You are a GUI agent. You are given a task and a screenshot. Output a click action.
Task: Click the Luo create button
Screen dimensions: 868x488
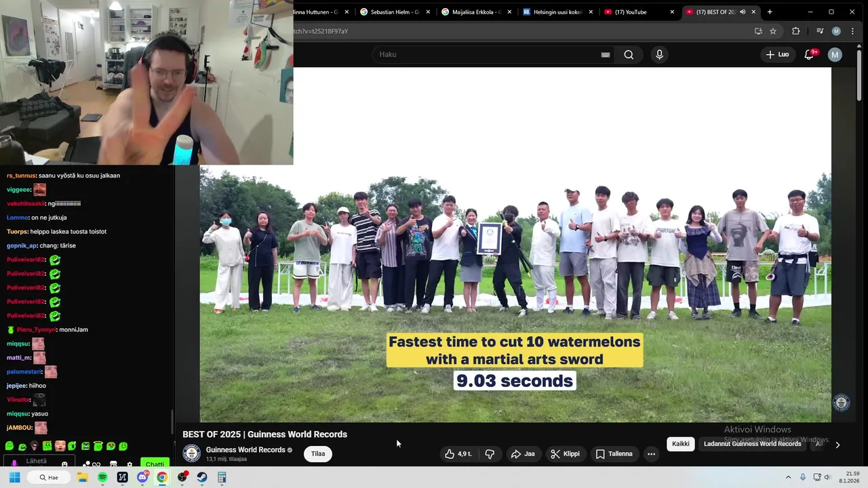click(777, 54)
